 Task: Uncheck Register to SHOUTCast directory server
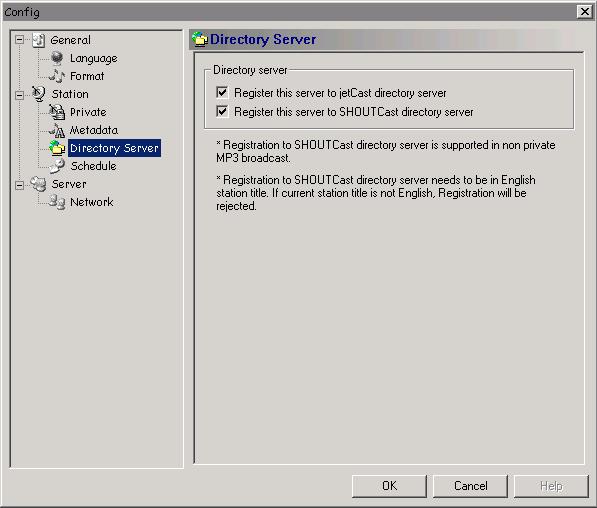point(222,112)
